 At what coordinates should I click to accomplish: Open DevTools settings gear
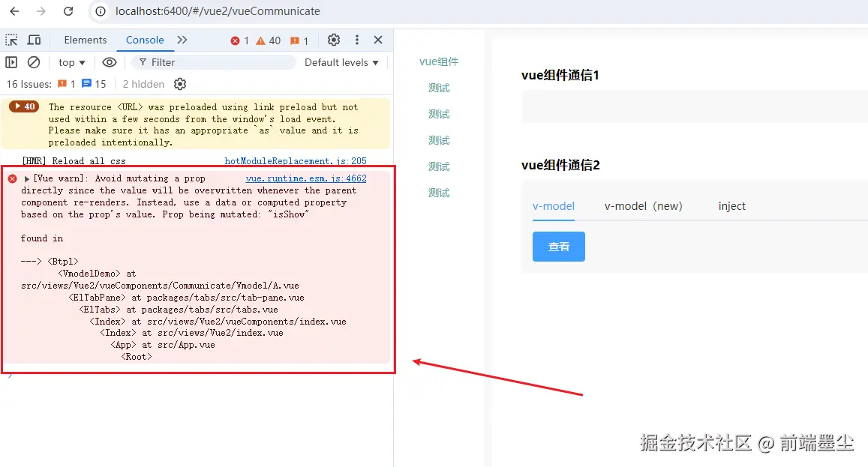point(334,40)
